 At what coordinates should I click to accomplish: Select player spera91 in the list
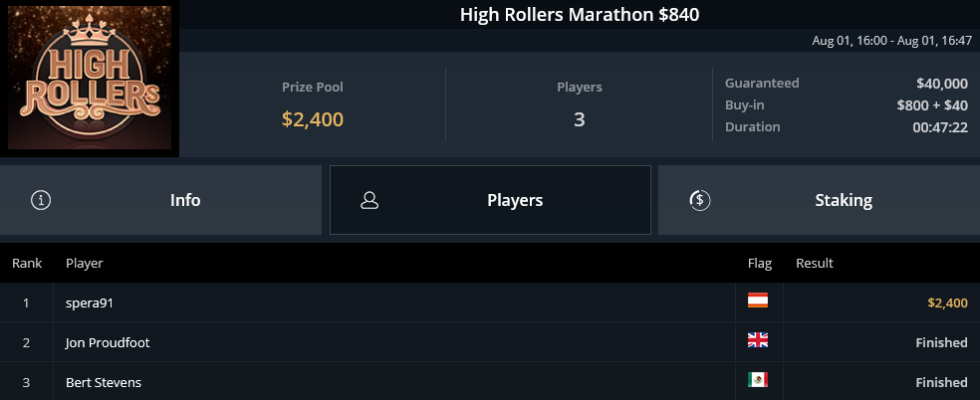[90, 303]
